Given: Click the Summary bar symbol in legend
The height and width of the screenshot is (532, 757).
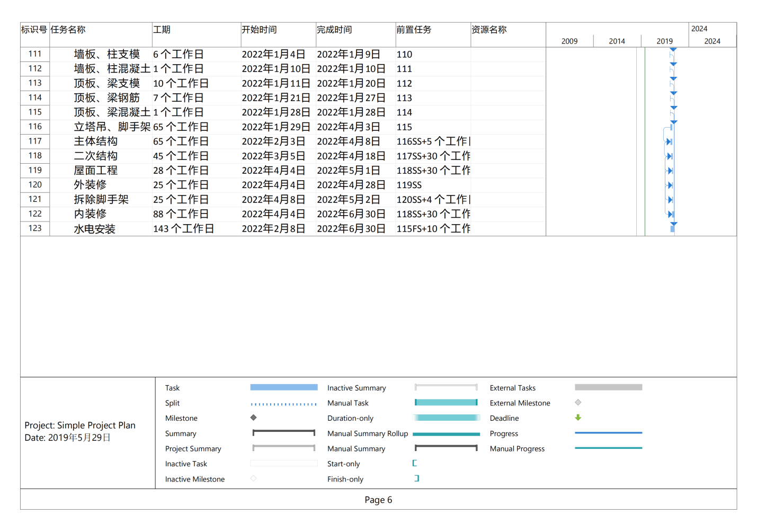Looking at the screenshot, I should (x=283, y=433).
